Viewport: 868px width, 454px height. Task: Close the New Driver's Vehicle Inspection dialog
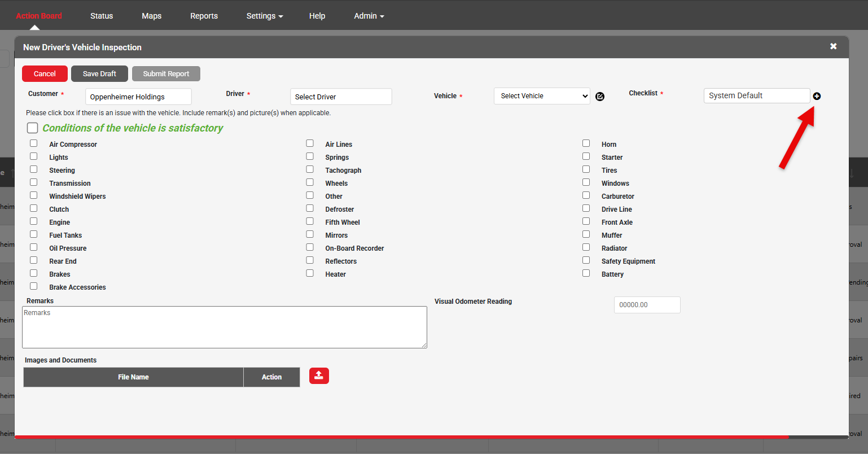coord(834,46)
